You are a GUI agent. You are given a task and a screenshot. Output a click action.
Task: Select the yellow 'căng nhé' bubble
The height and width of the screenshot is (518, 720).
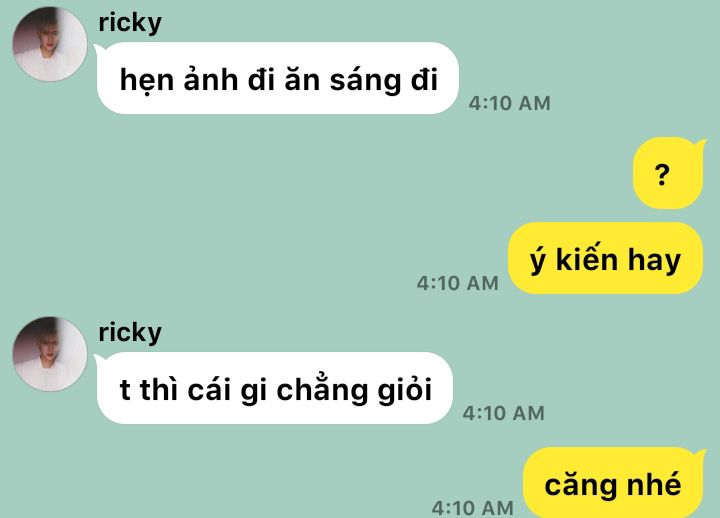[614, 482]
